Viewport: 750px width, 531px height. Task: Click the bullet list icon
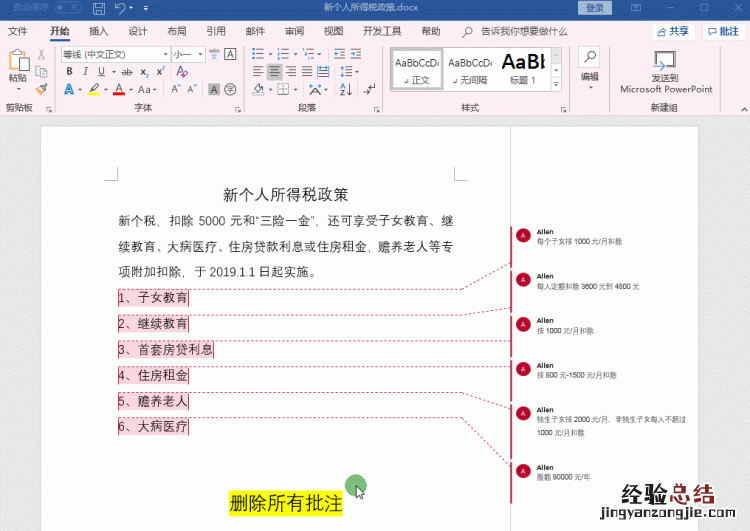[x=258, y=54]
